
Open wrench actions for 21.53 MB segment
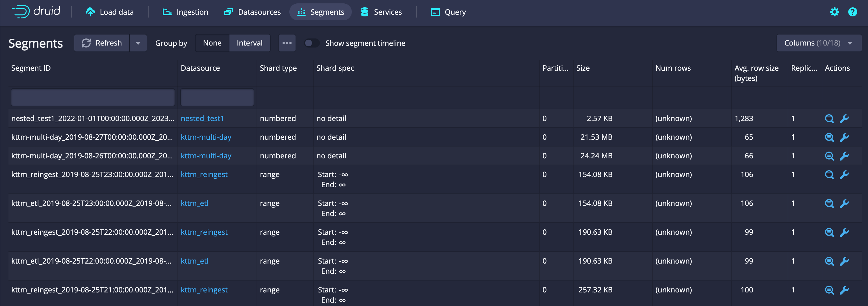pos(844,137)
